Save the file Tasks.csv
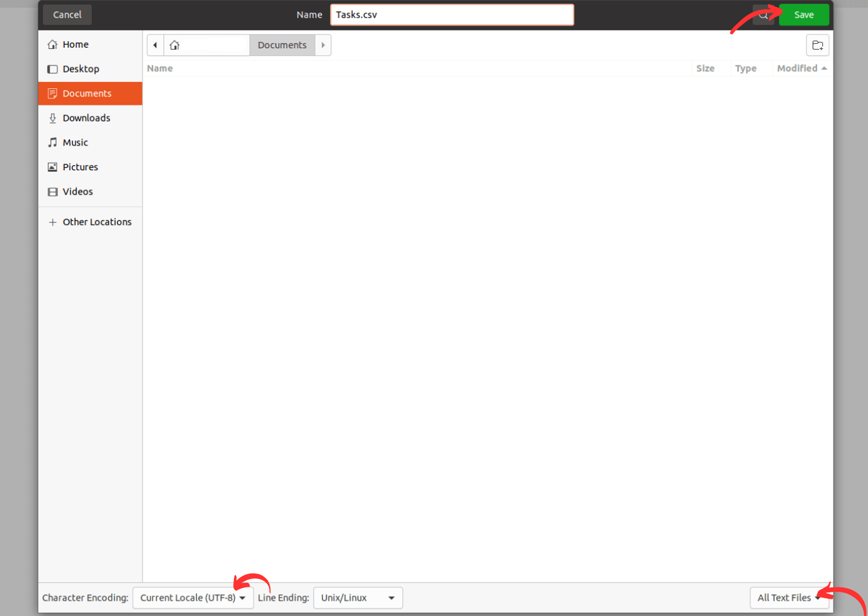868x616 pixels. [x=803, y=14]
